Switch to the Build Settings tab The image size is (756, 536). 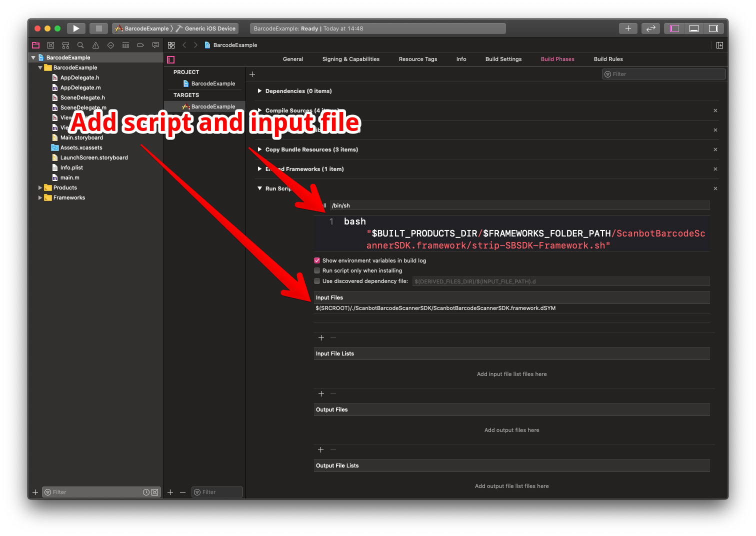[x=503, y=59]
